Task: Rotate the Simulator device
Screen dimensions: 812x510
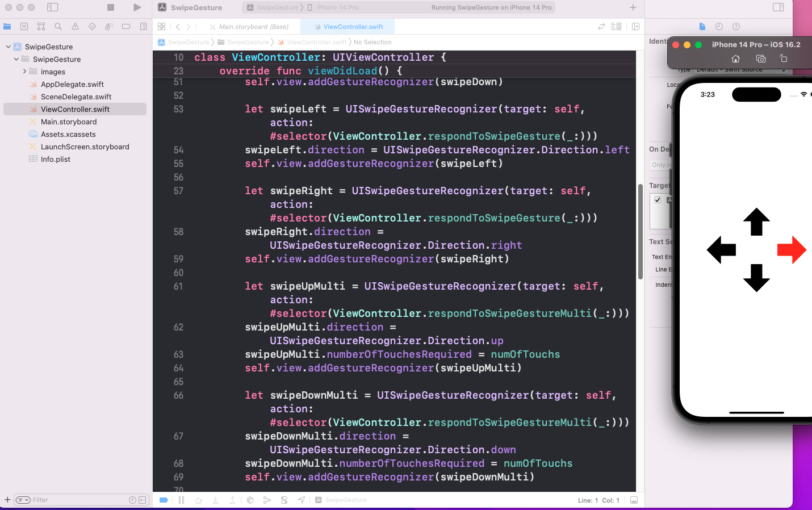Action: coord(784,58)
